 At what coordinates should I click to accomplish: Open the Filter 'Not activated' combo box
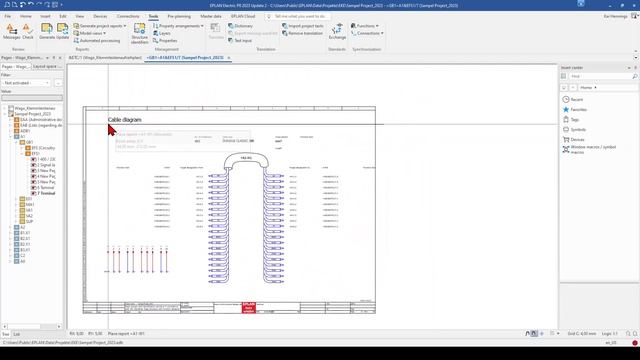click(x=26, y=83)
